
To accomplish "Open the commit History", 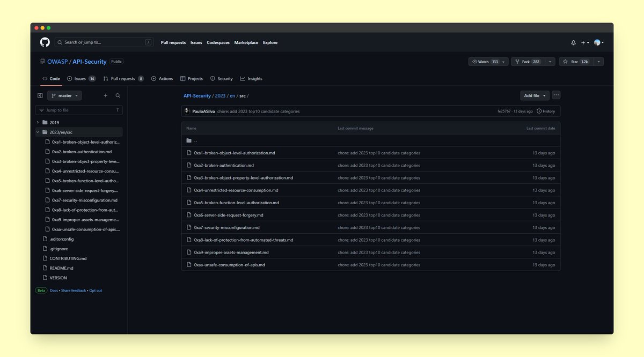I will point(546,111).
